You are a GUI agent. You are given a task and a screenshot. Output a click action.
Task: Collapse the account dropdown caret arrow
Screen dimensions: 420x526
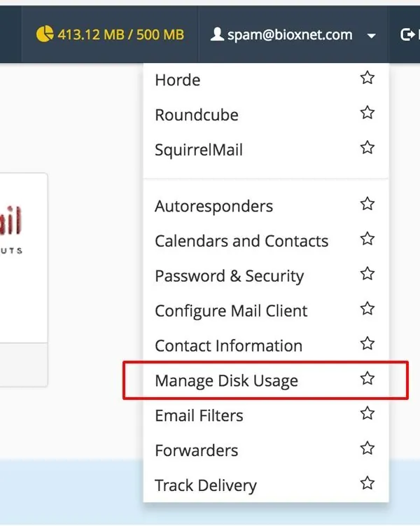pos(371,36)
